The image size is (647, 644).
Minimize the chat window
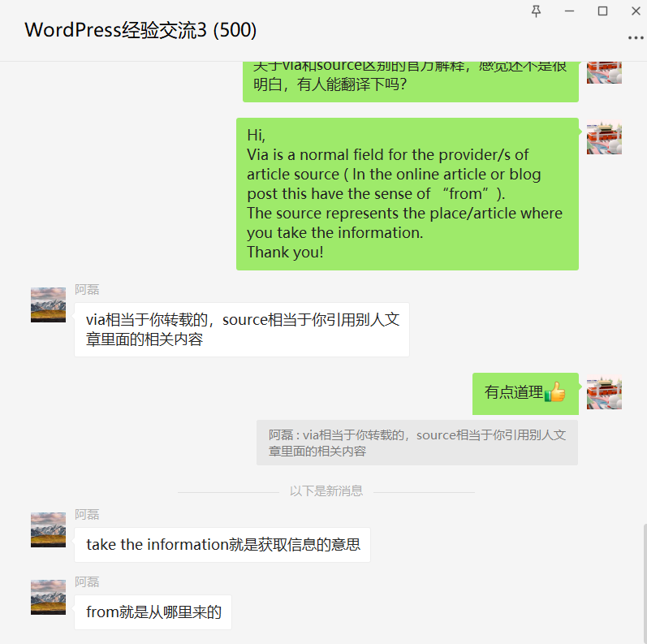[x=569, y=11]
